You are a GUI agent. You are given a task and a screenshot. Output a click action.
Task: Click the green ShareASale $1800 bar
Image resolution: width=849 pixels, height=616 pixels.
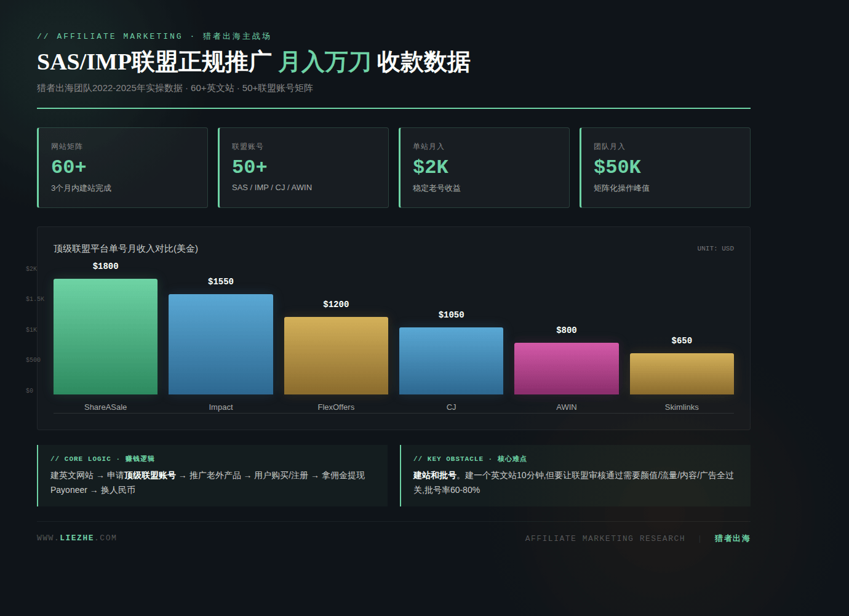pos(105,337)
